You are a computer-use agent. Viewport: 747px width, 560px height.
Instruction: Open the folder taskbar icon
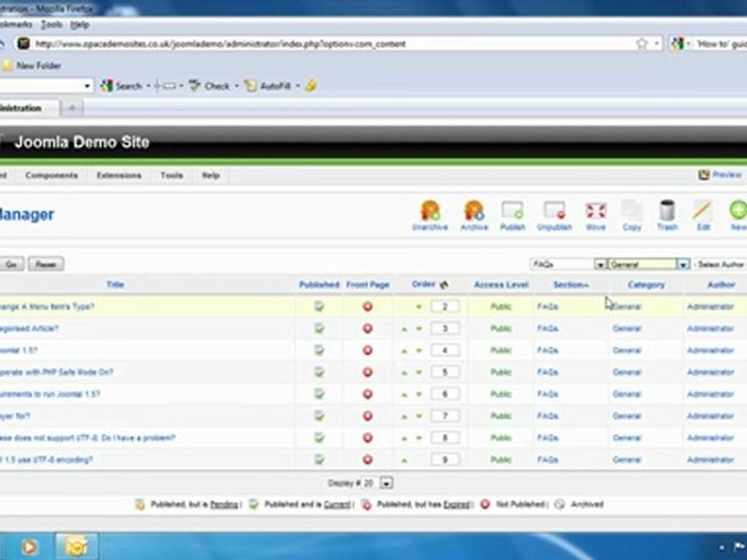(77, 547)
